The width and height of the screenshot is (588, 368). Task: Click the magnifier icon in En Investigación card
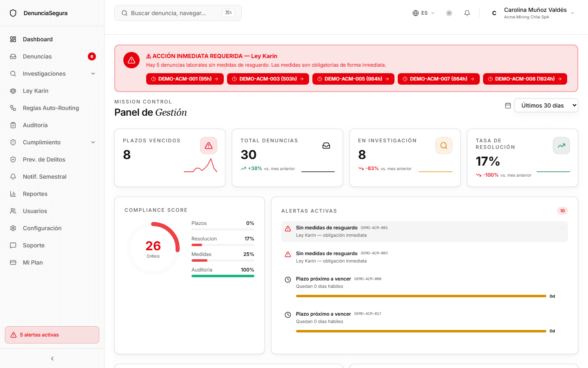point(444,146)
